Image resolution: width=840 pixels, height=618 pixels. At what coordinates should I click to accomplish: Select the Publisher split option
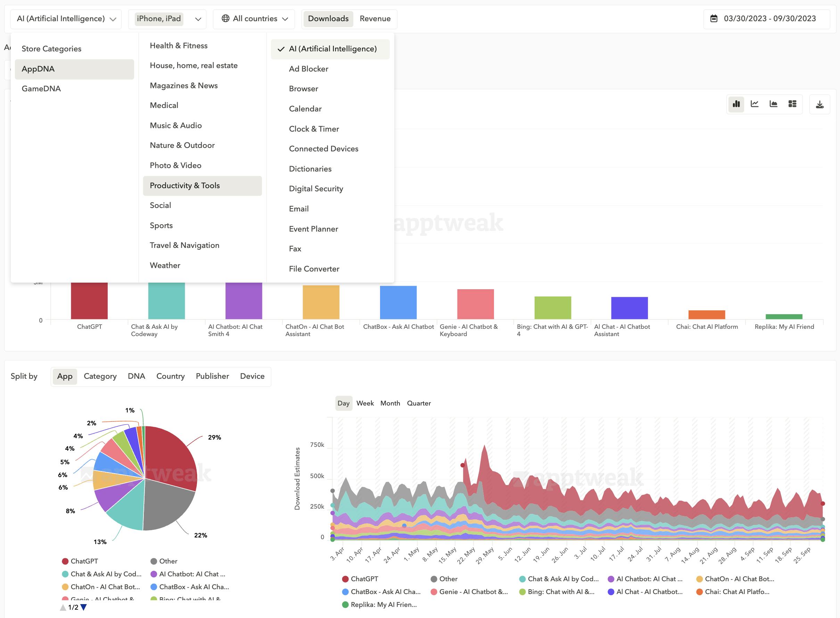click(x=212, y=376)
